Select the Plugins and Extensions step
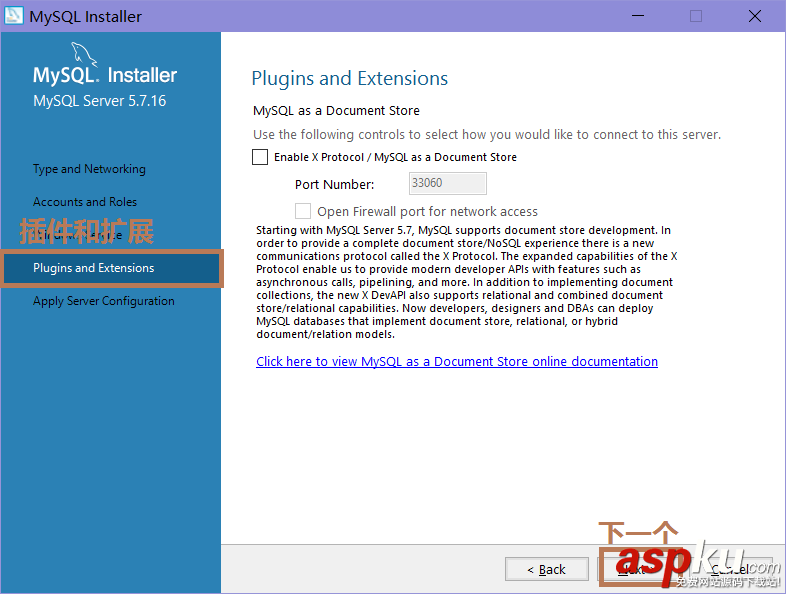786x594 pixels. 112,268
